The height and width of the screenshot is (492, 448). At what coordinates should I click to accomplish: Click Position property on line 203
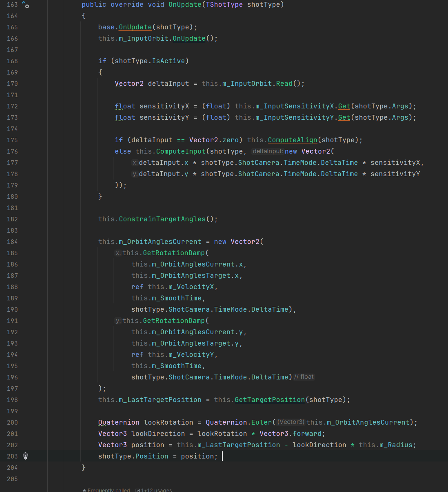(x=152, y=456)
